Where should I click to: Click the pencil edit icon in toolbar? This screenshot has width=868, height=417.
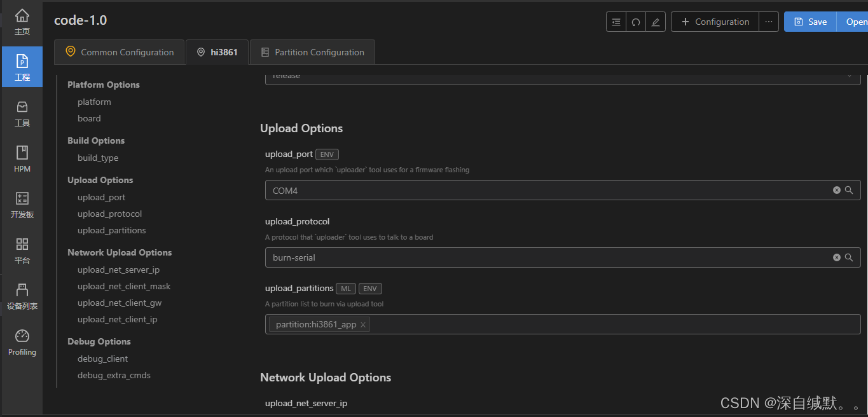coord(656,22)
